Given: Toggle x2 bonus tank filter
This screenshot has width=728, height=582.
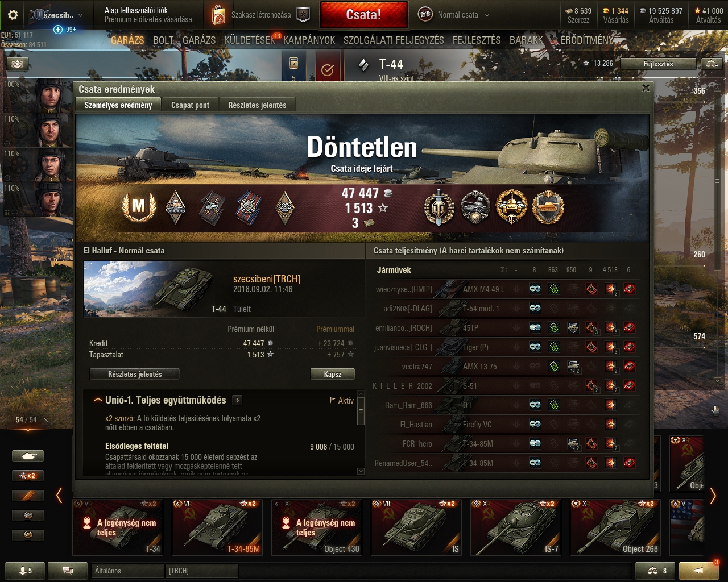Looking at the screenshot, I should click(28, 476).
